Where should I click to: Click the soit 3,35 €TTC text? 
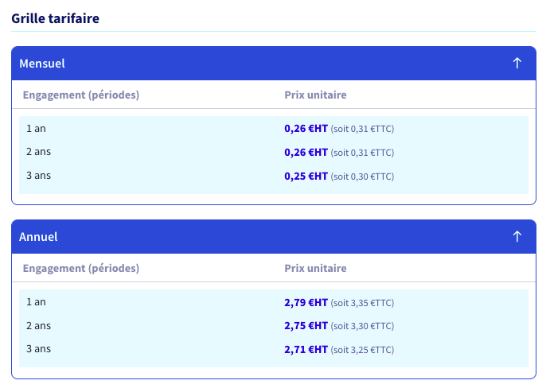pyautogui.click(x=362, y=303)
